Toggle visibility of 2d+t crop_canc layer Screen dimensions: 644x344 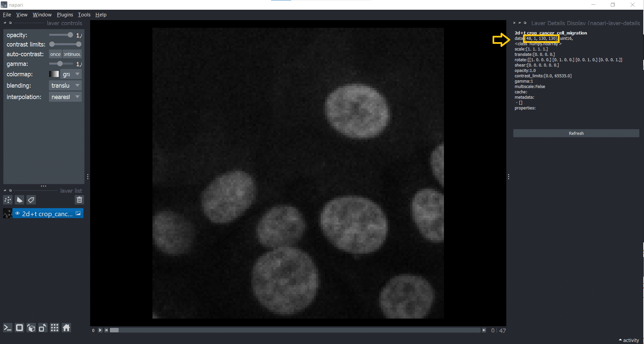tap(17, 213)
